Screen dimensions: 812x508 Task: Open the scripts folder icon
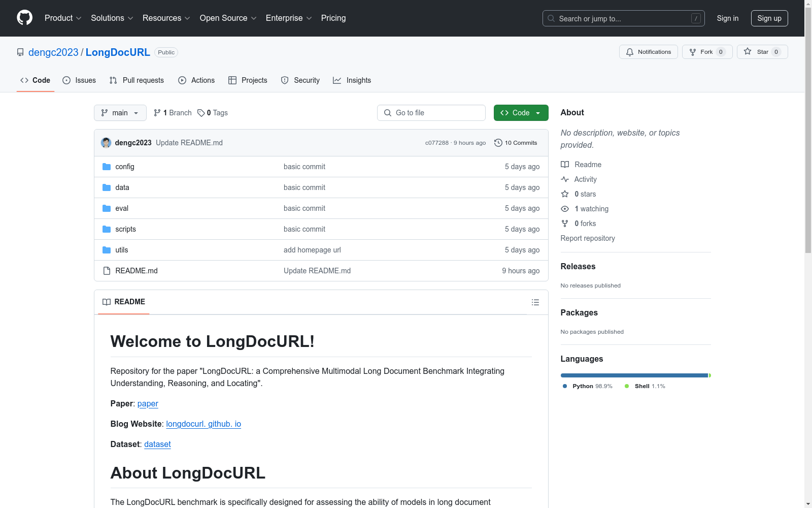pyautogui.click(x=107, y=229)
